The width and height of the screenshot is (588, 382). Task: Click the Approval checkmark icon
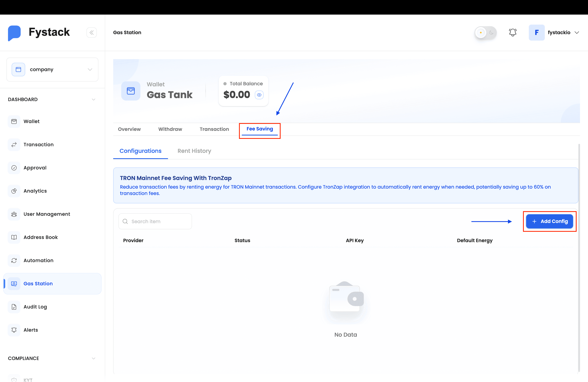pos(14,168)
